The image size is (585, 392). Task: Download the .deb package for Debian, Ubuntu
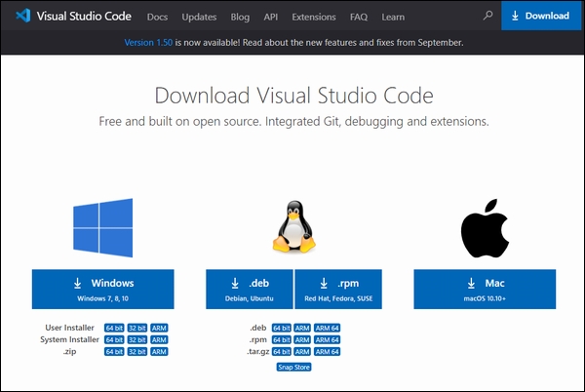click(x=250, y=289)
